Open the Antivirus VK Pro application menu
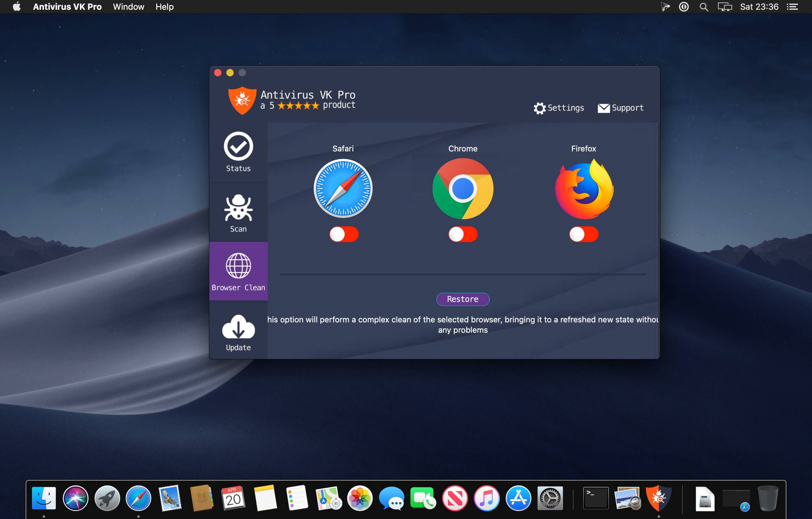Screen dimensions: 812x519 point(67,7)
